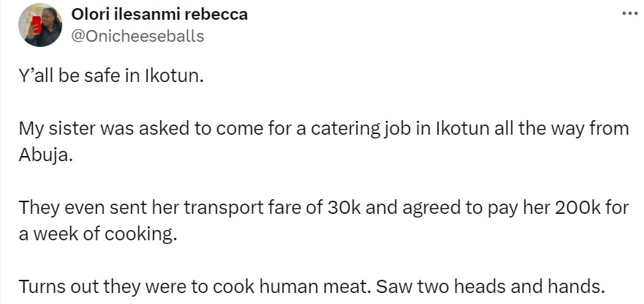Click the line starting "Turns out they were"
The height and width of the screenshot is (304, 644).
(x=312, y=286)
